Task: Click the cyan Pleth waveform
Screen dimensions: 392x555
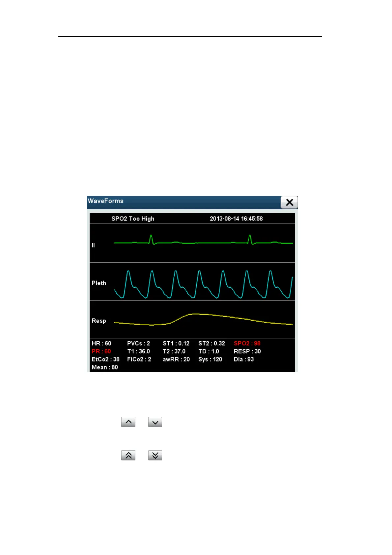Action: click(x=203, y=284)
